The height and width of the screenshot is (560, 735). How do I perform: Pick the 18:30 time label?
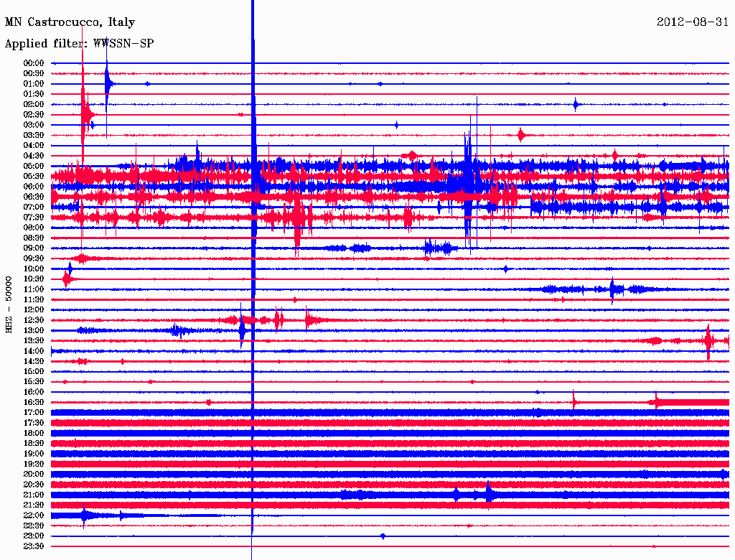(34, 444)
